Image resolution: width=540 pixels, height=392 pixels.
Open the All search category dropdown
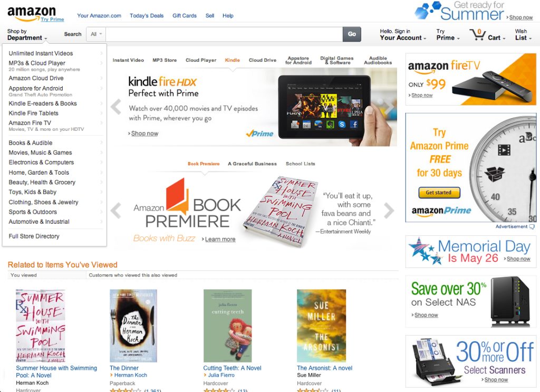[x=96, y=34]
